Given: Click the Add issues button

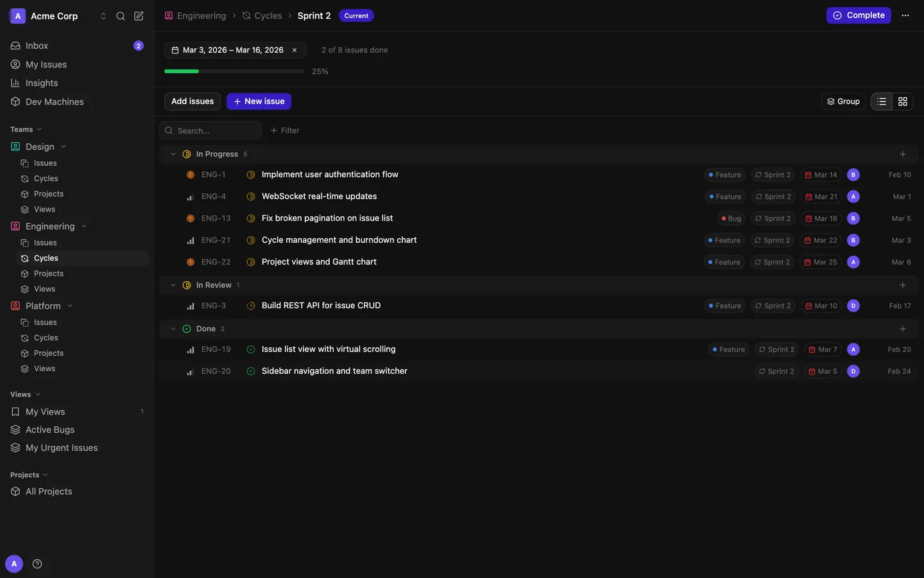Looking at the screenshot, I should 193,101.
